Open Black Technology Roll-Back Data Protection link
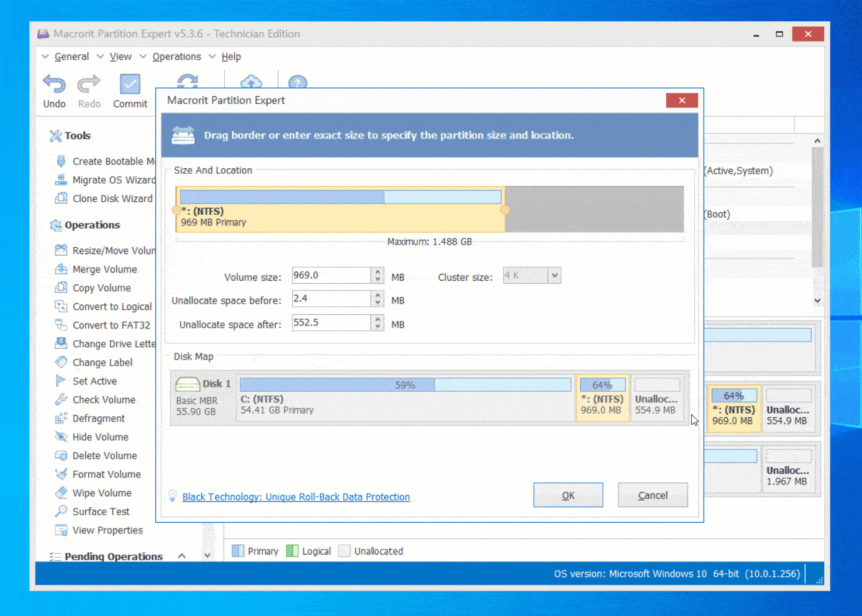Screen dimensions: 862x616 pyautogui.click(x=296, y=497)
